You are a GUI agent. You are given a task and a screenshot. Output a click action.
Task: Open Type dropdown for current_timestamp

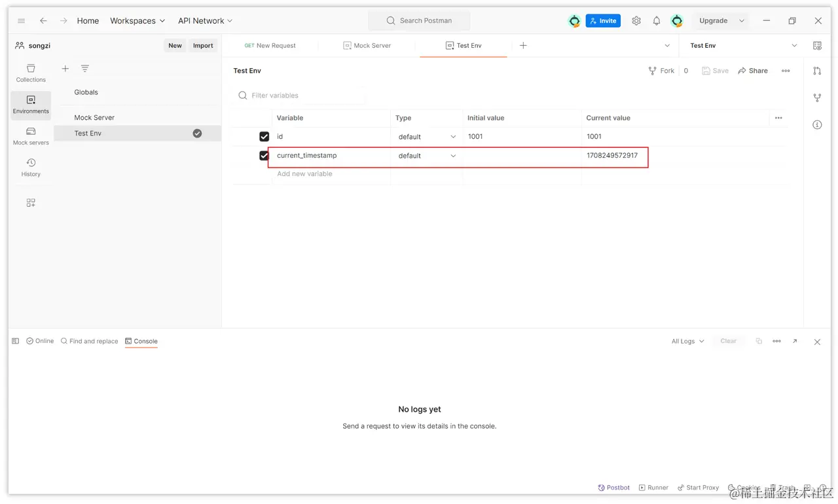point(427,156)
